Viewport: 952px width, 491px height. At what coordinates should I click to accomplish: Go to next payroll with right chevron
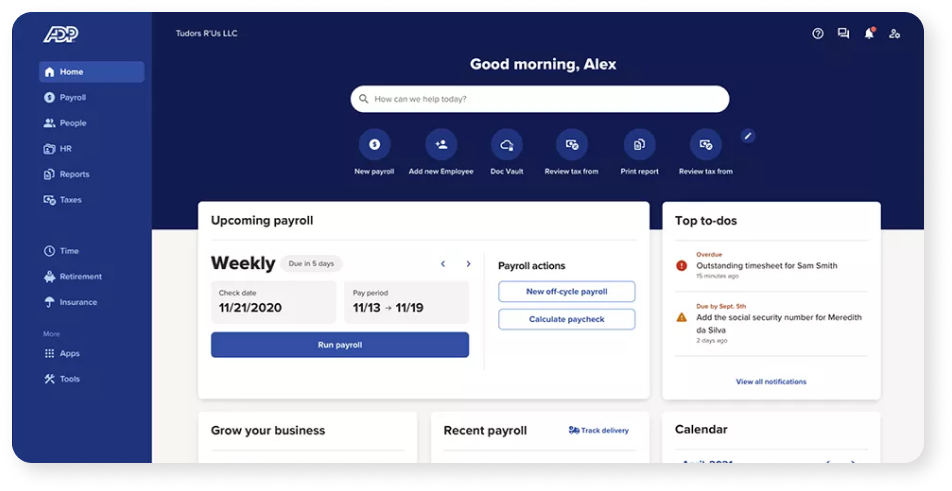tap(468, 264)
